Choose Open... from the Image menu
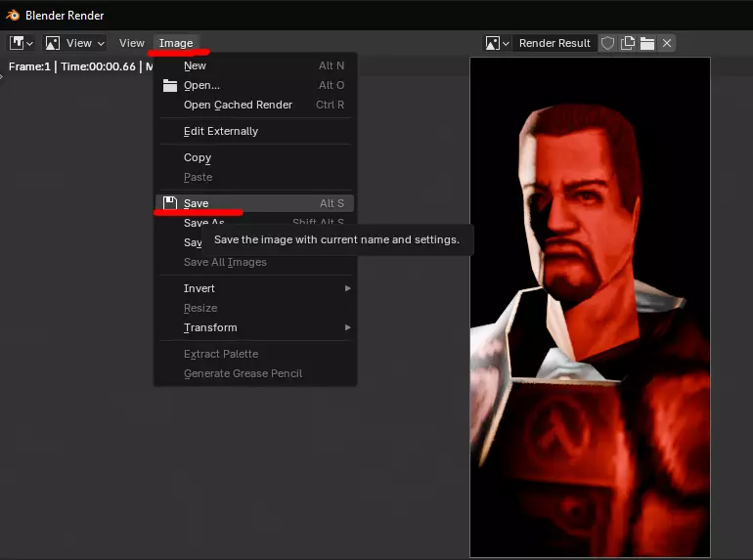The width and height of the screenshot is (753, 560). coord(255,85)
